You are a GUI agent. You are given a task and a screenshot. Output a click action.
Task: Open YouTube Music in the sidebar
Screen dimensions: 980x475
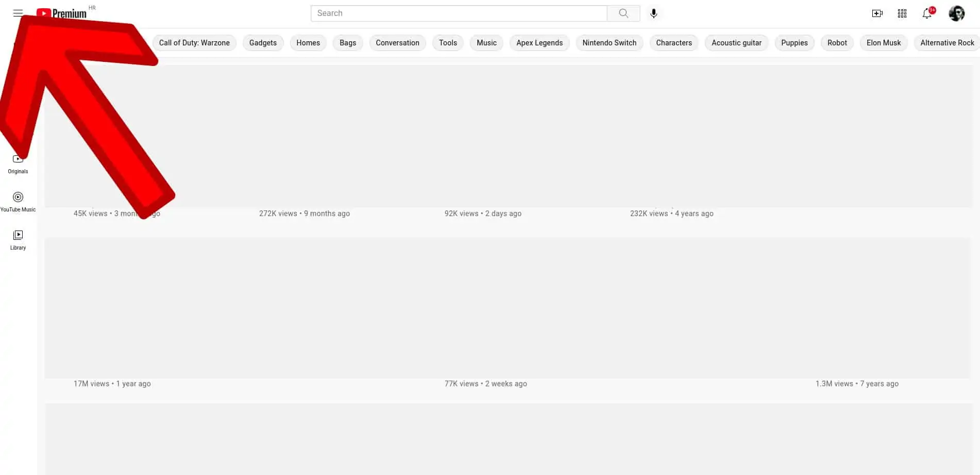pyautogui.click(x=18, y=202)
